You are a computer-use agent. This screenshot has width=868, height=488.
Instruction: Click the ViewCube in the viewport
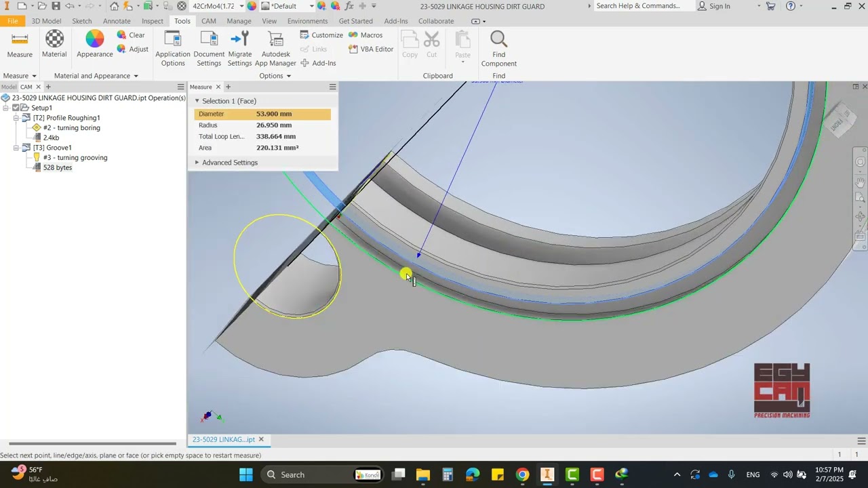[840, 121]
